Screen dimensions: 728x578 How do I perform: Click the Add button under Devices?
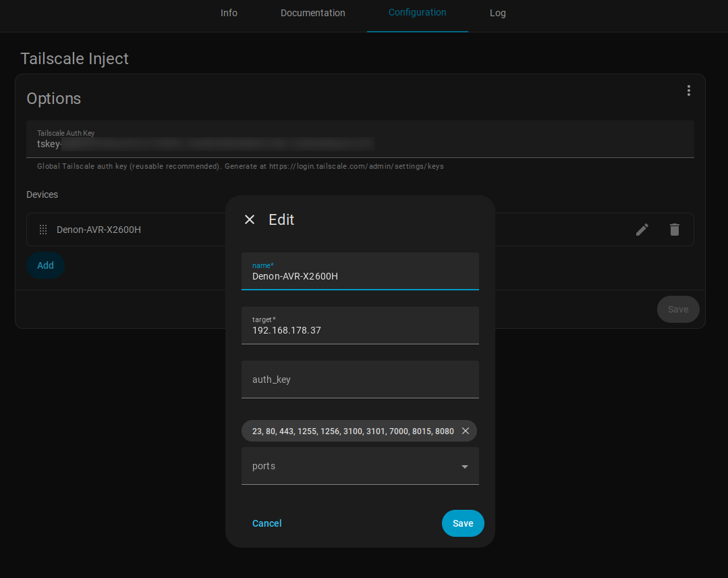[x=45, y=265]
